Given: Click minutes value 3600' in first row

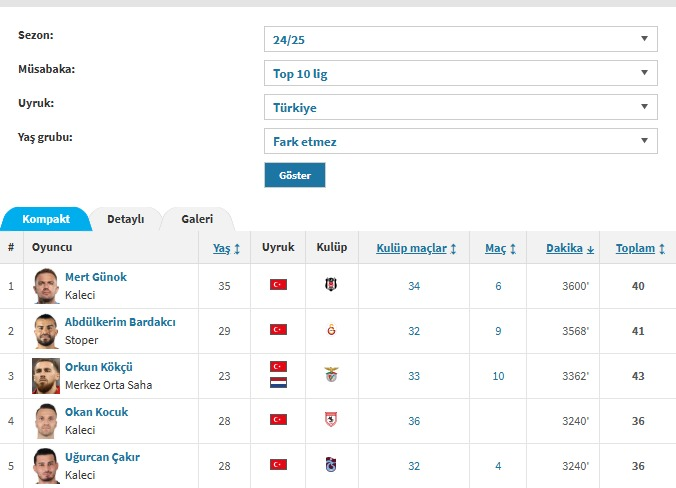Looking at the screenshot, I should click(x=576, y=286).
